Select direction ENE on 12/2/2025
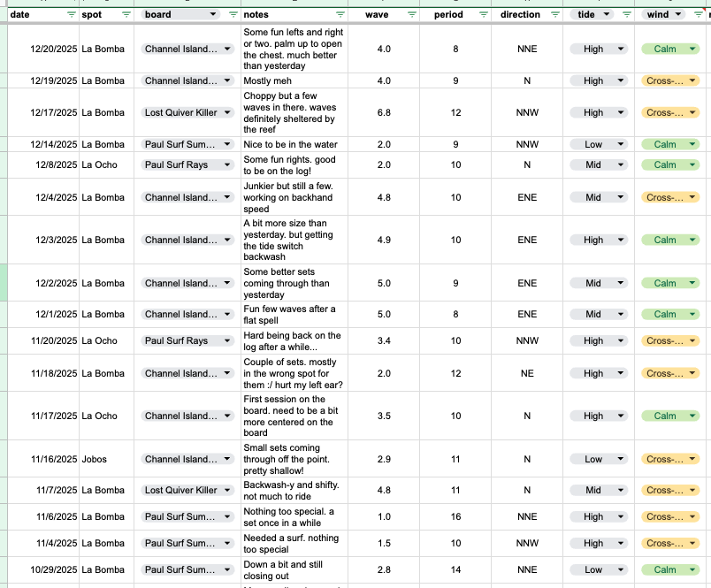 527,283
